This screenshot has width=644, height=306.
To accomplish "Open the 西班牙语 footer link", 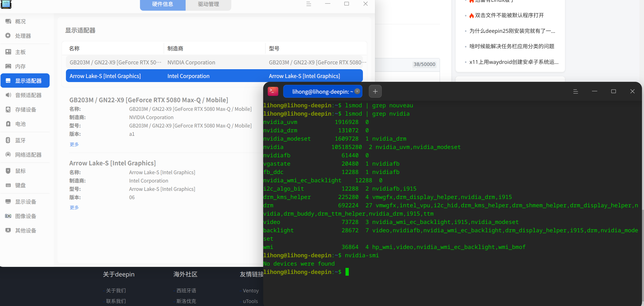I will point(186,291).
